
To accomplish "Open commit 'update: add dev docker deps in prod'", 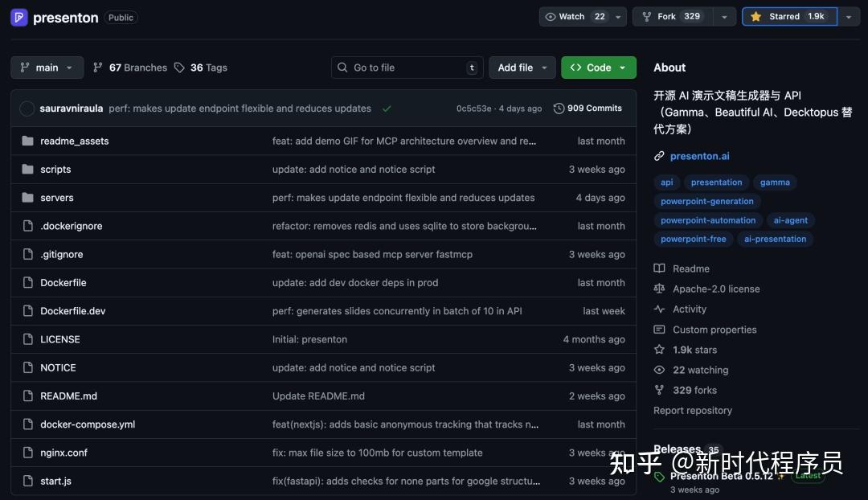I will (x=355, y=282).
